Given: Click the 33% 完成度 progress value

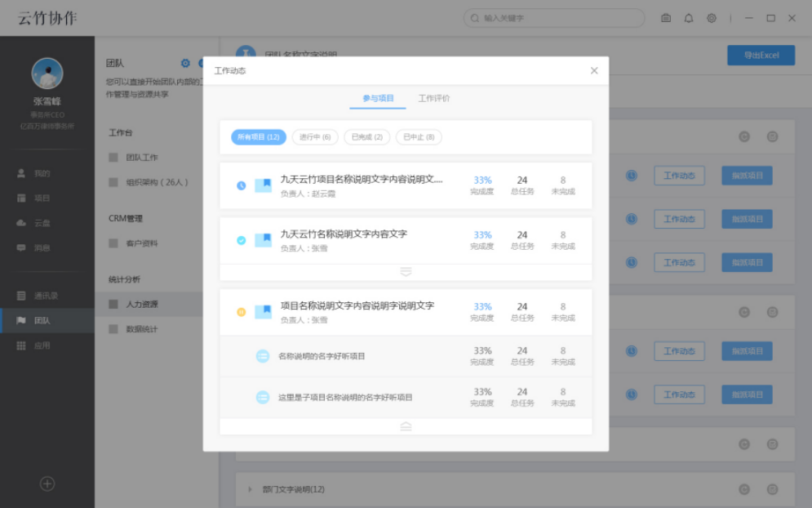Looking at the screenshot, I should 481,182.
